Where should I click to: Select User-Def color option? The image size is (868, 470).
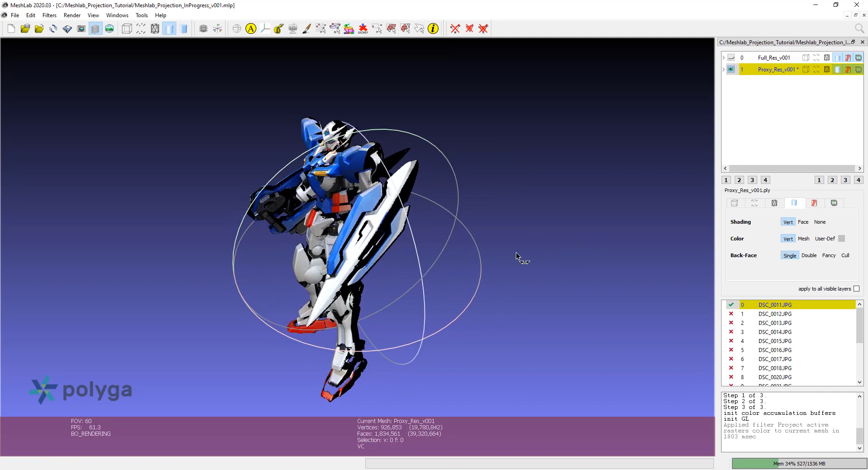pyautogui.click(x=825, y=239)
